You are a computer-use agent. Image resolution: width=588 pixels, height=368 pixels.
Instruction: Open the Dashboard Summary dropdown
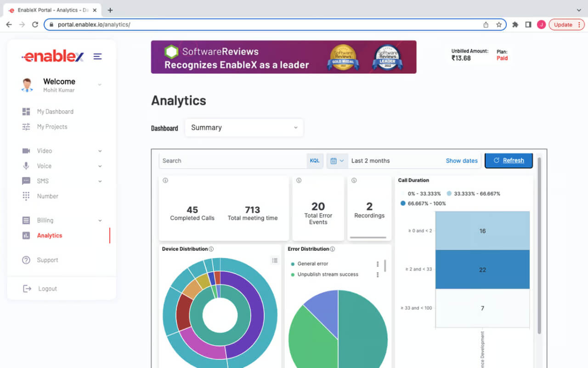244,127
